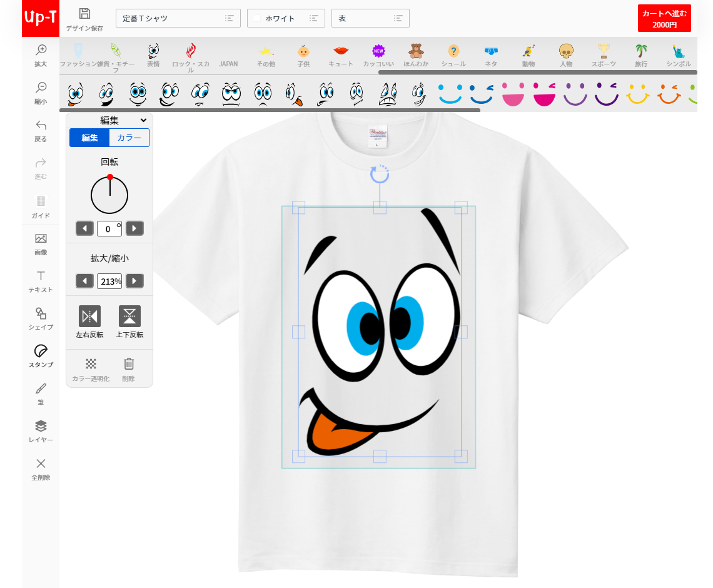Open the レイヤー layers panel
Image resolution: width=713 pixels, height=588 pixels.
(x=41, y=427)
